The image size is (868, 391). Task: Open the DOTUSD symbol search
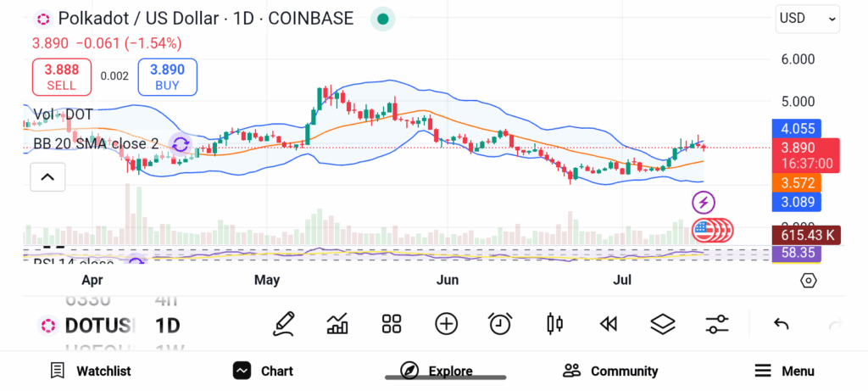click(100, 326)
